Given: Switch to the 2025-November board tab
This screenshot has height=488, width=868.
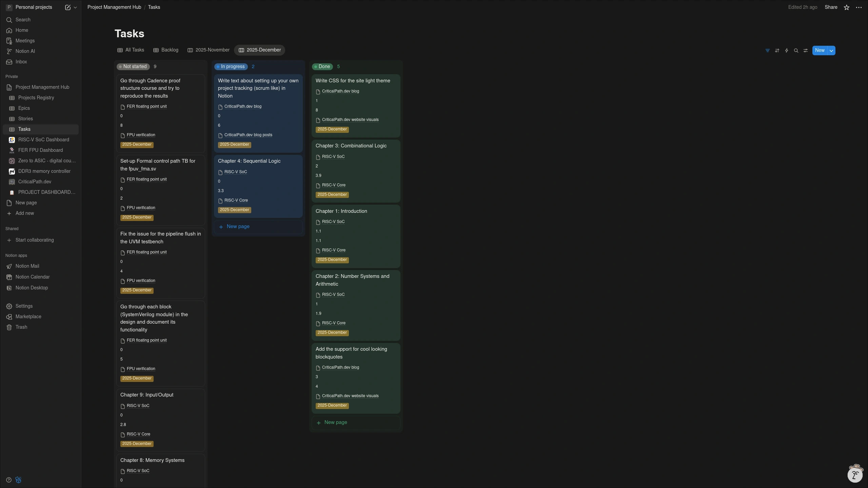Looking at the screenshot, I should pyautogui.click(x=209, y=50).
